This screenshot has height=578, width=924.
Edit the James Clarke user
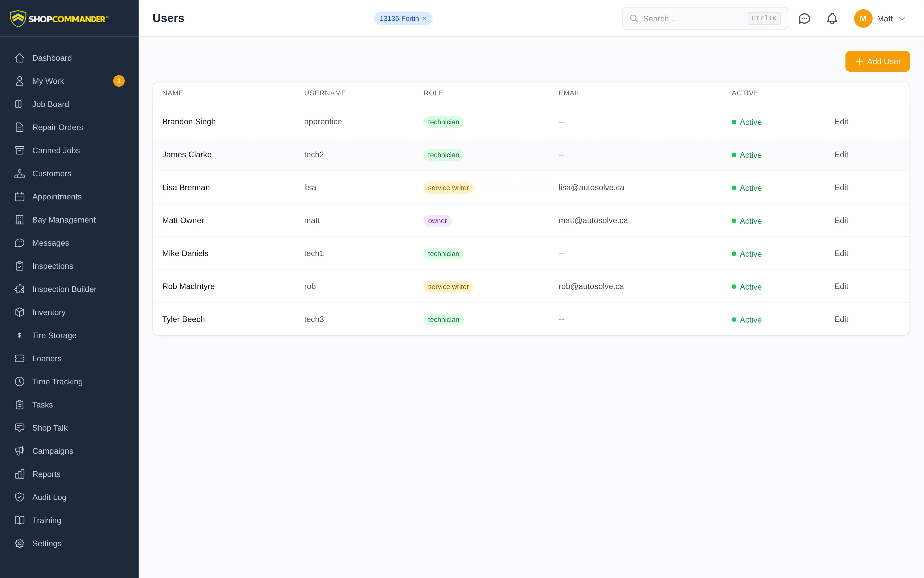(841, 154)
